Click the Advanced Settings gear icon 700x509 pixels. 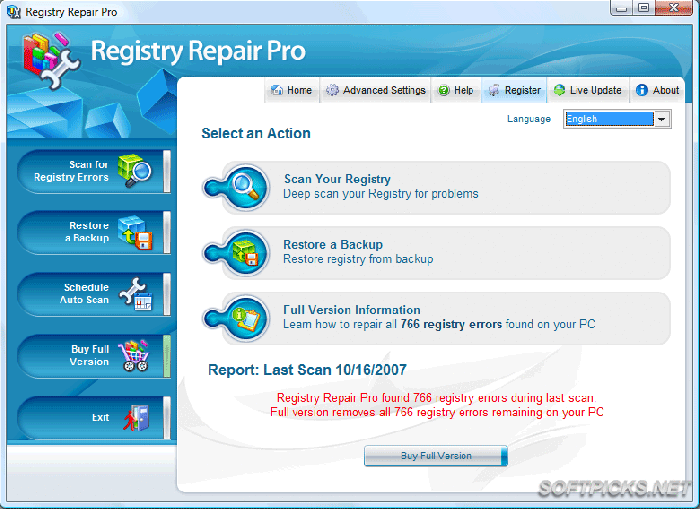[x=332, y=90]
